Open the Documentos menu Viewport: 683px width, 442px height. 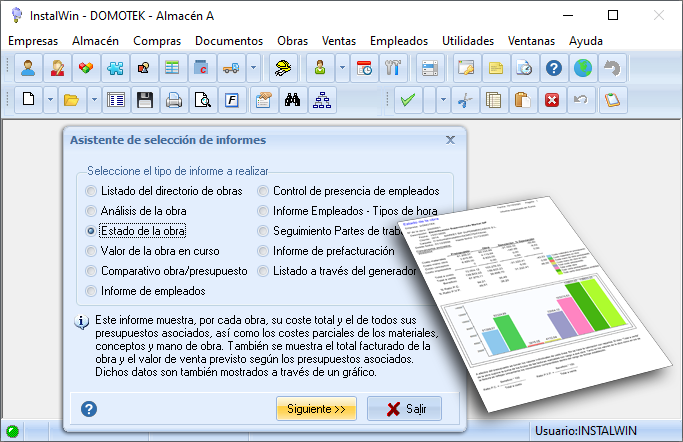click(x=229, y=41)
